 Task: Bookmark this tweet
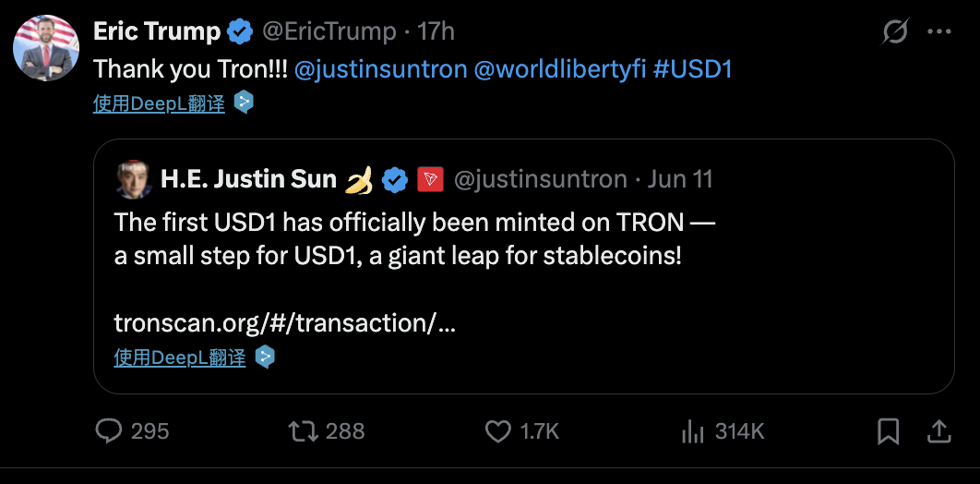[888, 430]
